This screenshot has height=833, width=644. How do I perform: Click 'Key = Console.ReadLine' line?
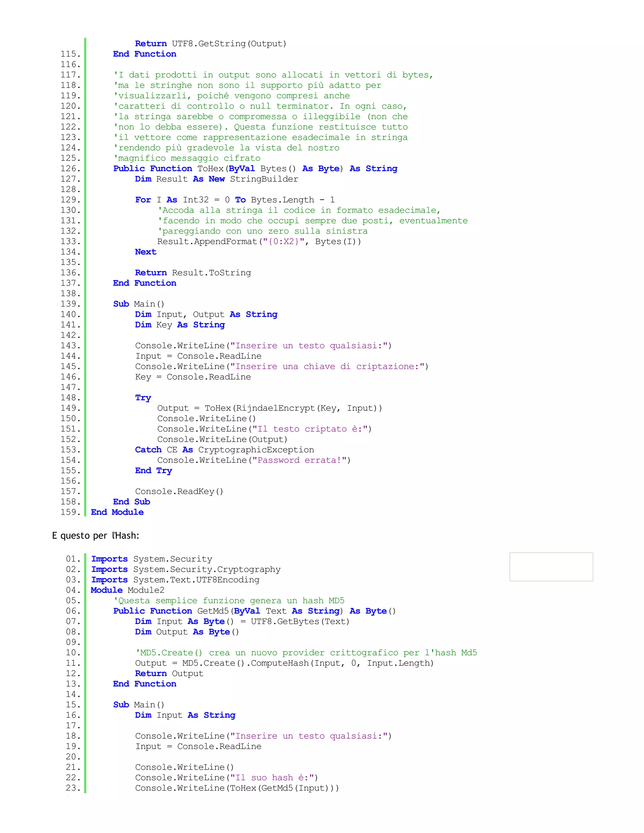[193, 377]
